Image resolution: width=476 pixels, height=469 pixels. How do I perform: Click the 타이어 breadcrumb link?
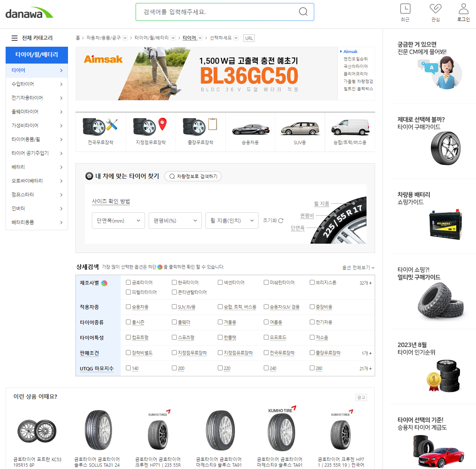189,38
